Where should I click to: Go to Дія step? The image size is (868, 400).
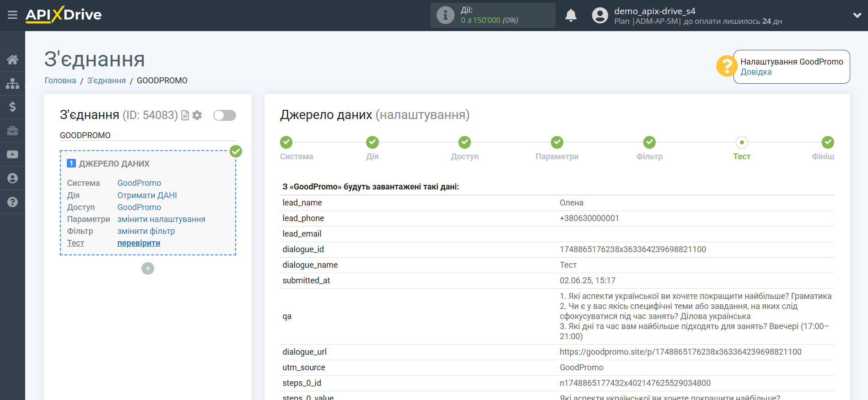pos(372,142)
